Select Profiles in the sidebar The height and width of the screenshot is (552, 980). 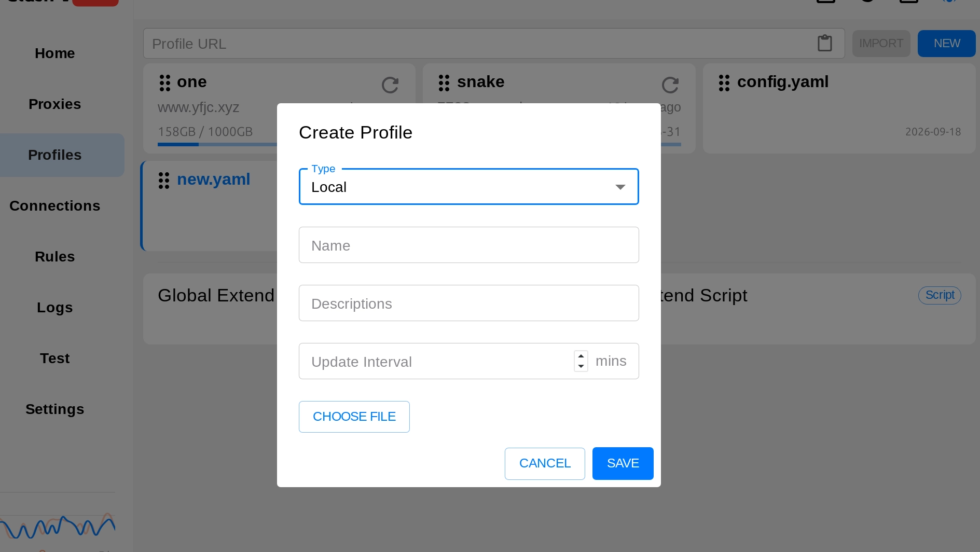(55, 155)
